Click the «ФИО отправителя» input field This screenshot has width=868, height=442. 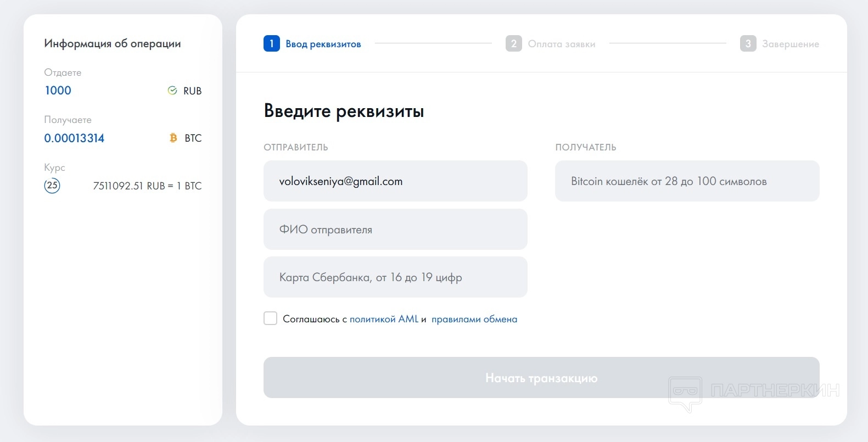coord(395,230)
